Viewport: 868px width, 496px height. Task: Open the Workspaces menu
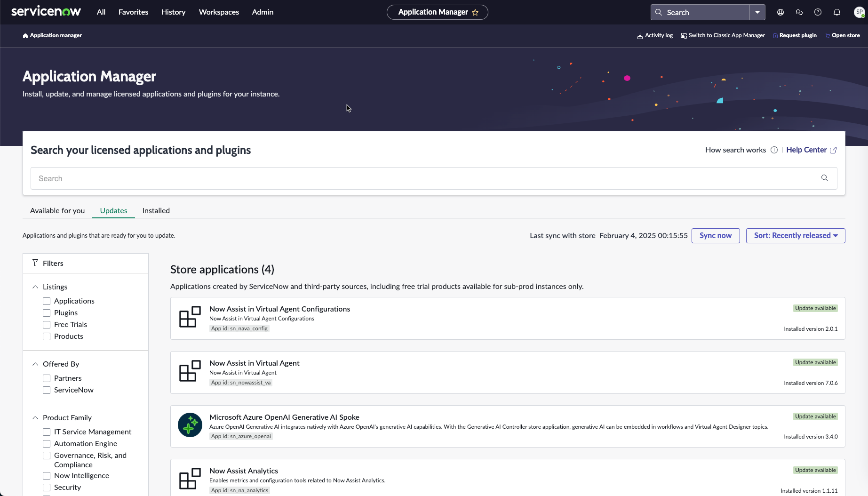219,12
